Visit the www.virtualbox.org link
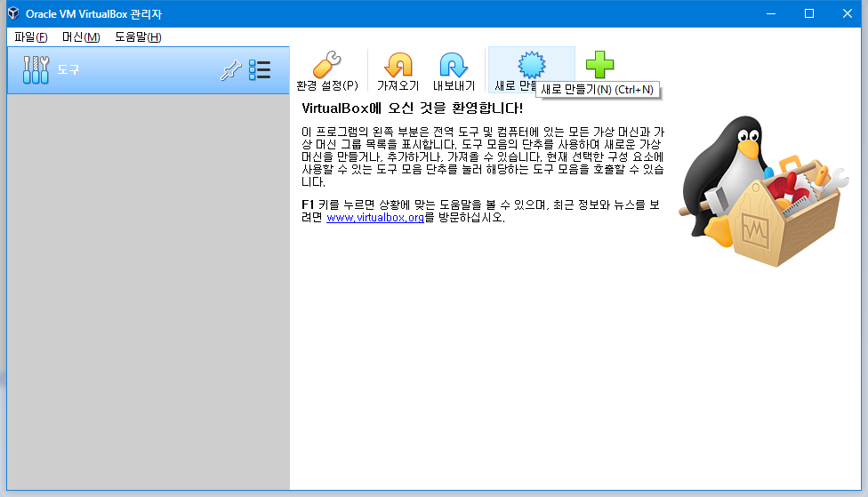 pyautogui.click(x=375, y=218)
